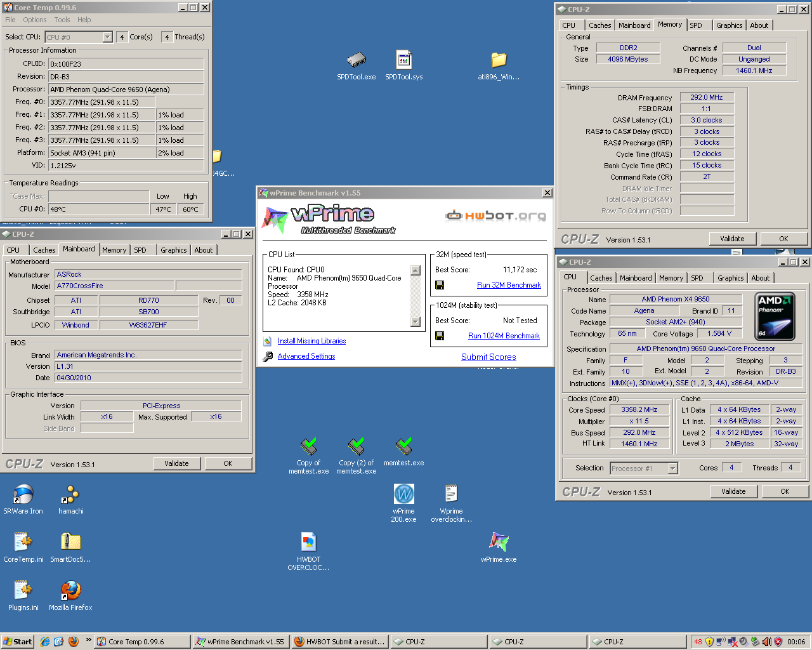Click the up arrow of wPrime CPU List scrollbar
Screen dimensions: 812x650
click(416, 270)
